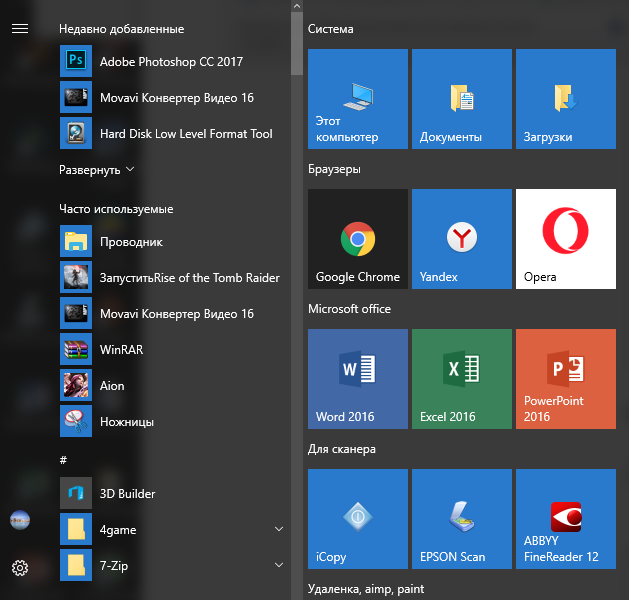Click the # alphabet section header
This screenshot has width=629, height=600.
[63, 460]
